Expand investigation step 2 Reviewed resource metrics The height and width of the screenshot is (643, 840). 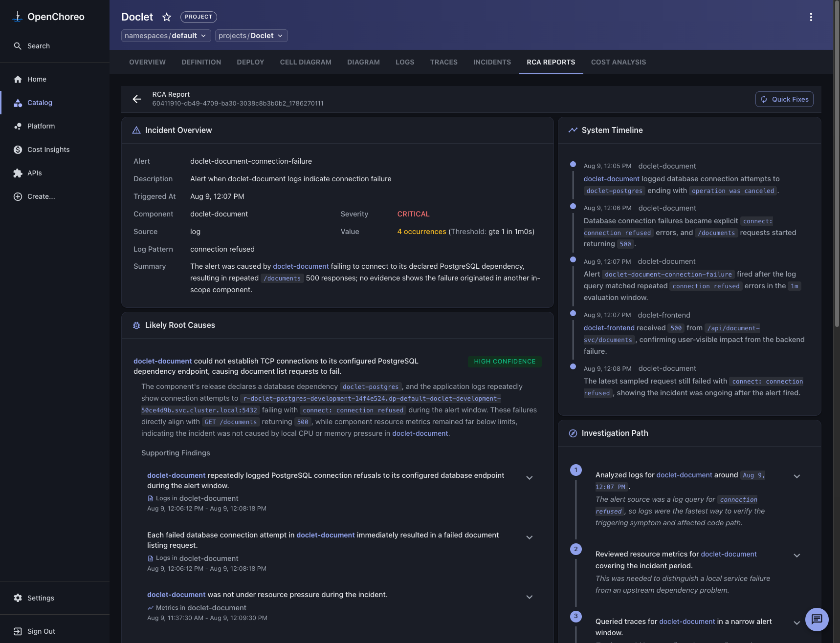(x=796, y=556)
